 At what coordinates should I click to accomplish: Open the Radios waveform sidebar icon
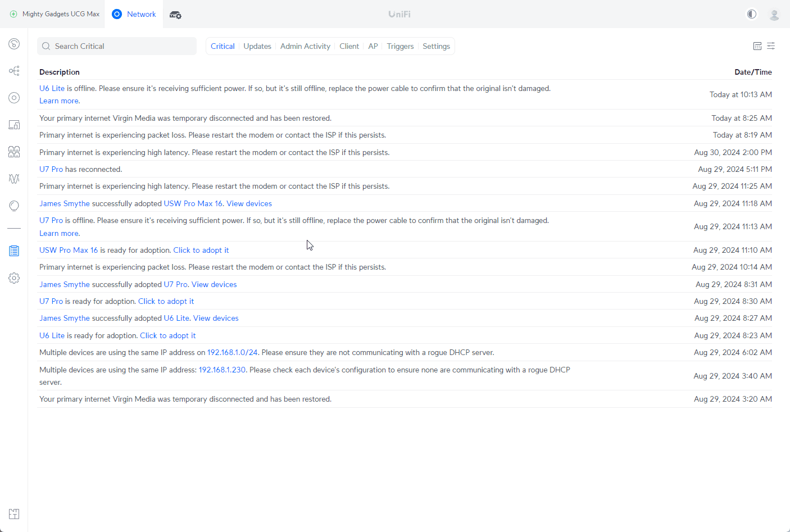pyautogui.click(x=14, y=179)
